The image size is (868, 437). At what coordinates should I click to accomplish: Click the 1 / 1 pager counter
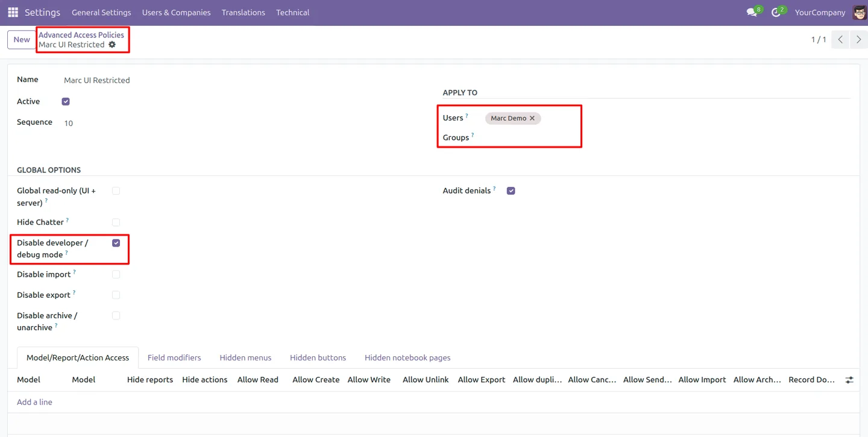click(x=819, y=39)
